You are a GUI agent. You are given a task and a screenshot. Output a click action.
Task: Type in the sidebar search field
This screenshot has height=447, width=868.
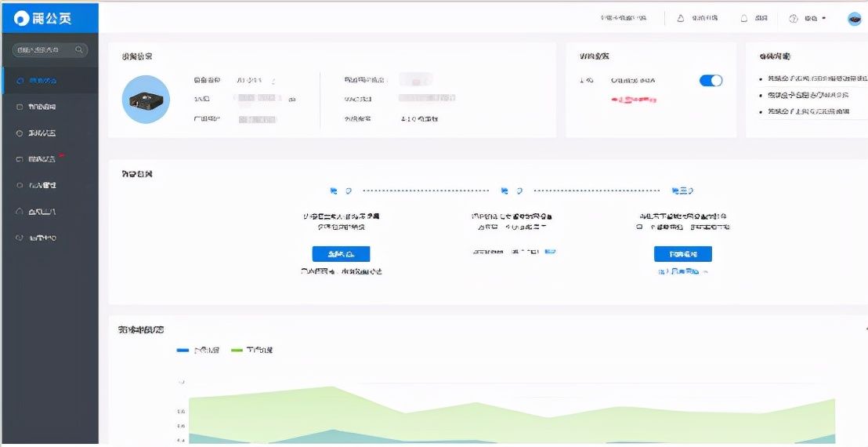pos(43,50)
